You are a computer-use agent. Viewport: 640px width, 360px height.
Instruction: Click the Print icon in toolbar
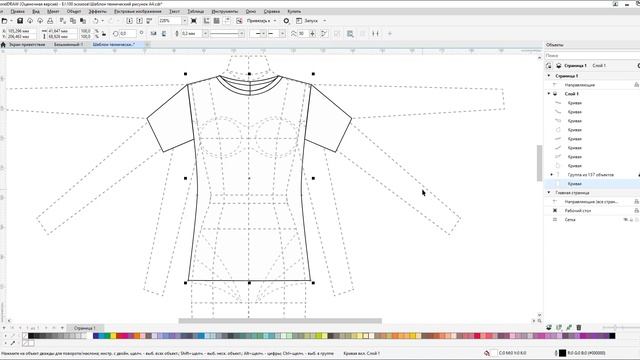[x=50, y=20]
